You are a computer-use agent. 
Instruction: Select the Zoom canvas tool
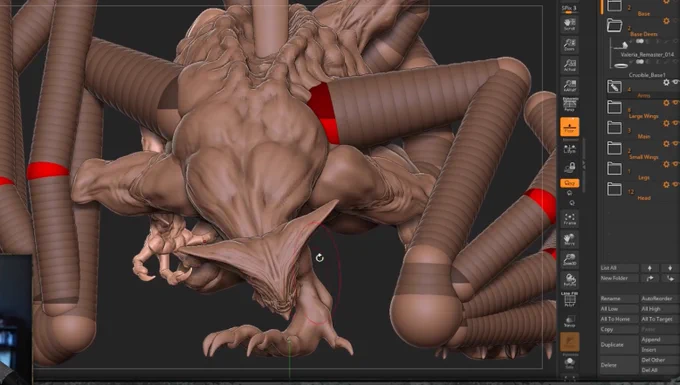(x=569, y=45)
